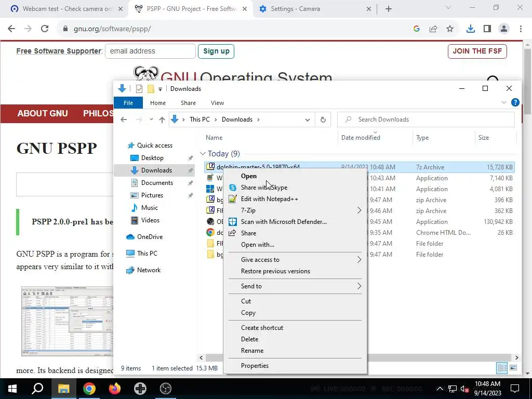Open Explorer help icon
This screenshot has width=532, height=399.
[x=515, y=102]
